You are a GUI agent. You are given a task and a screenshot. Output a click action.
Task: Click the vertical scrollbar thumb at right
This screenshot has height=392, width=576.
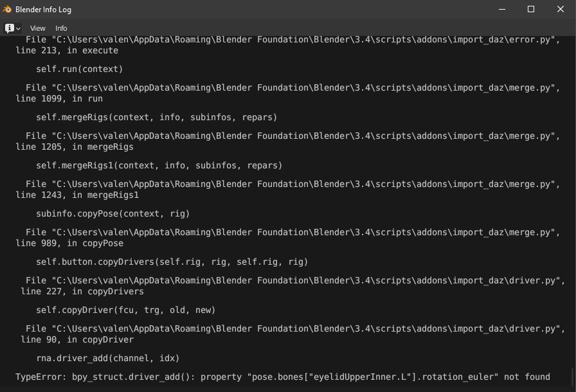tap(572, 377)
